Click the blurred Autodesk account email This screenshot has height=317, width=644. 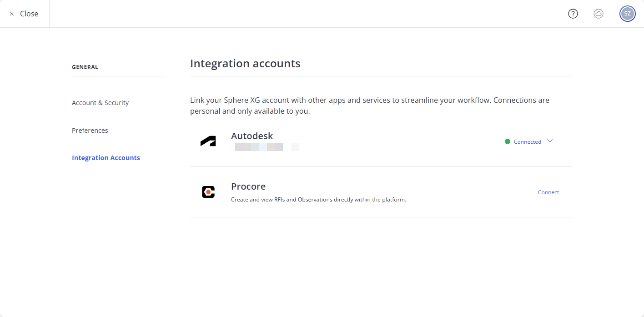[x=266, y=147]
